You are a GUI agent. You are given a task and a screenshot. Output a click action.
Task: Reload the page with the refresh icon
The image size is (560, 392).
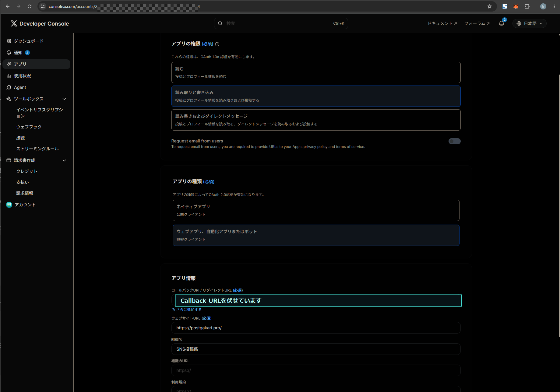tap(30, 6)
